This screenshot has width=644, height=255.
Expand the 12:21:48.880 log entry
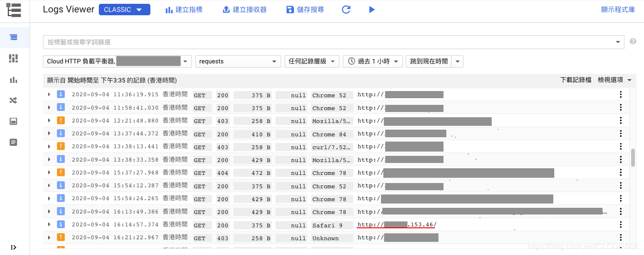pyautogui.click(x=49, y=121)
